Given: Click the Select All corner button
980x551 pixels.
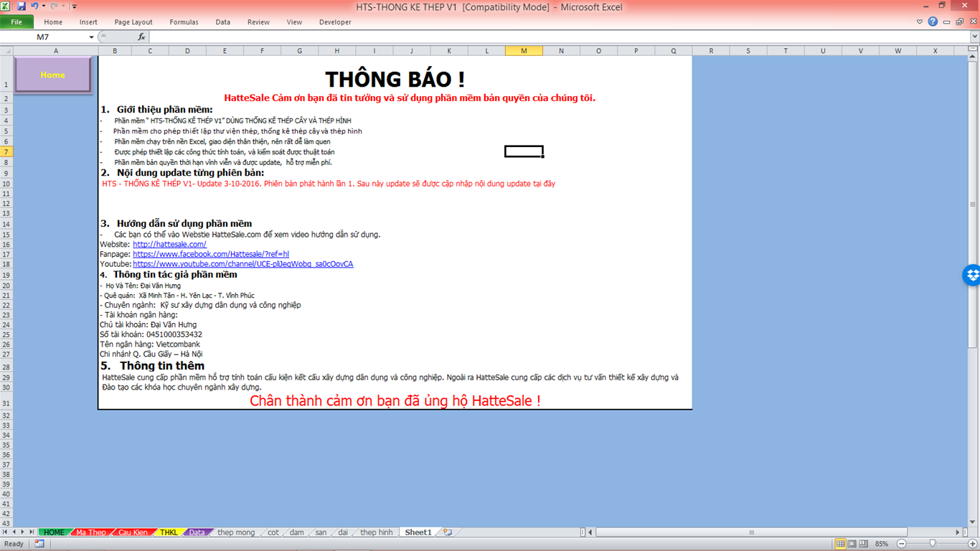Looking at the screenshot, I should 6,51.
